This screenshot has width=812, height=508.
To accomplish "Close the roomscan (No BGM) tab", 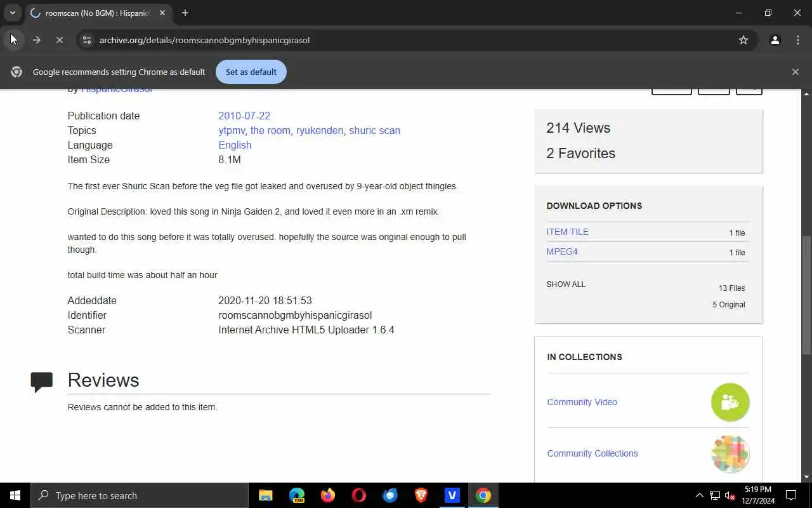I will point(163,13).
